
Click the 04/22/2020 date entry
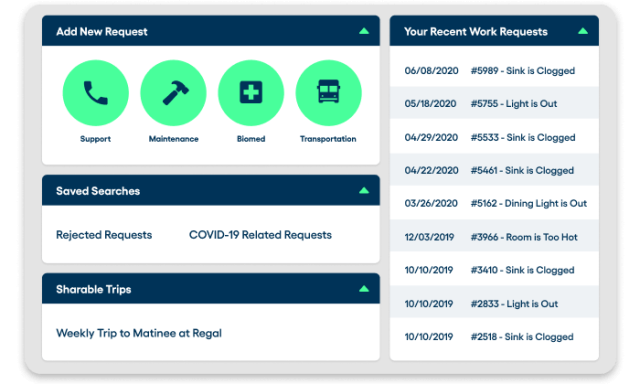click(431, 171)
